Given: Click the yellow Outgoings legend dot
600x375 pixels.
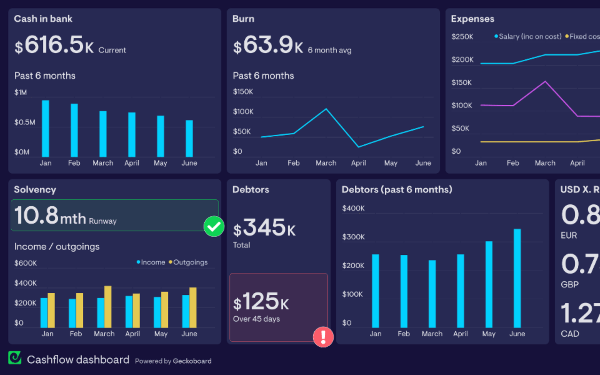Looking at the screenshot, I should coord(171,262).
